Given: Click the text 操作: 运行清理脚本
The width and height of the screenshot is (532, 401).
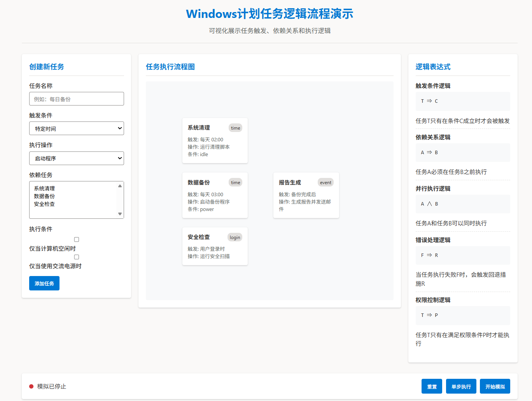Looking at the screenshot, I should (209, 147).
